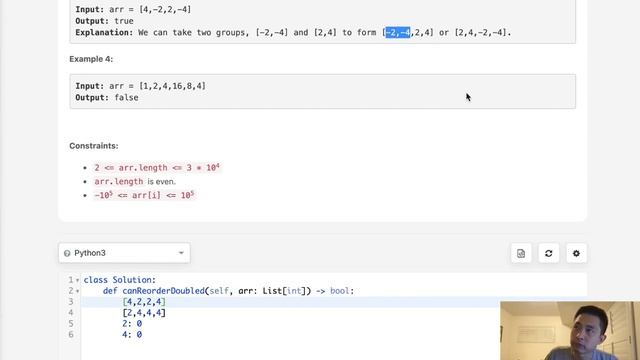640x360 pixels.
Task: Click the 'class Solution:' line
Action: tap(120, 280)
